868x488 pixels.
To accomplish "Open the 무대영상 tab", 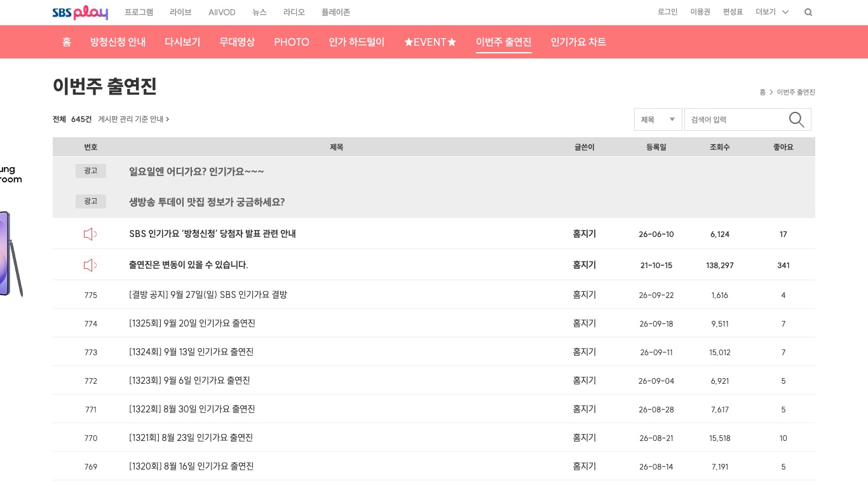I will point(237,42).
